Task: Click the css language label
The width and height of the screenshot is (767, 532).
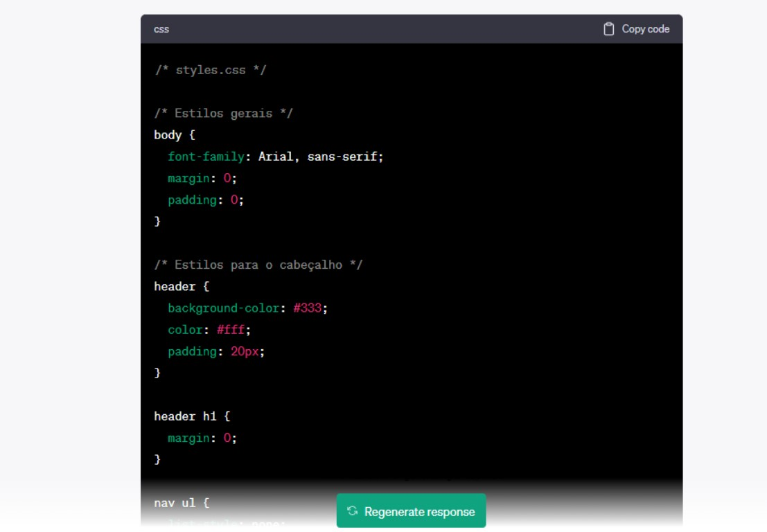Action: coord(161,30)
